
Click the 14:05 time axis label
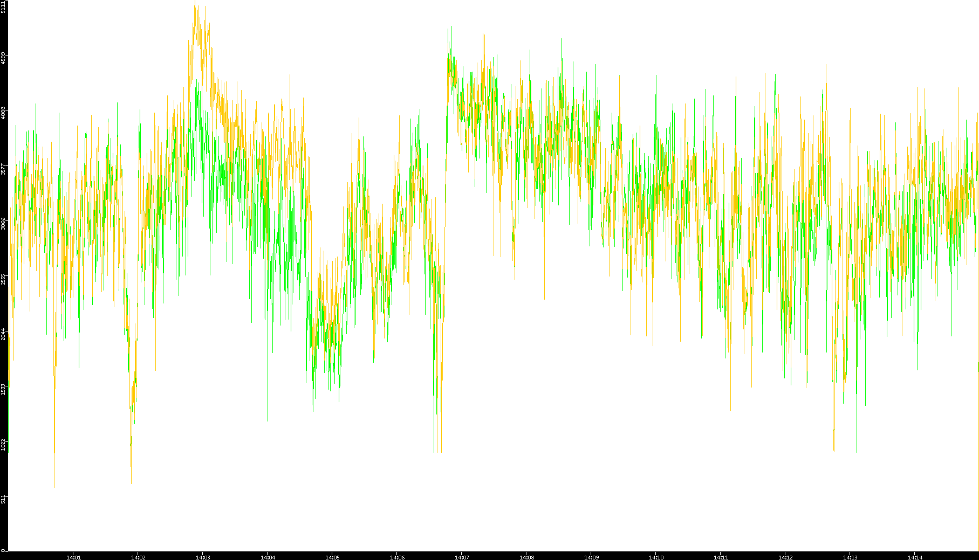pyautogui.click(x=332, y=557)
